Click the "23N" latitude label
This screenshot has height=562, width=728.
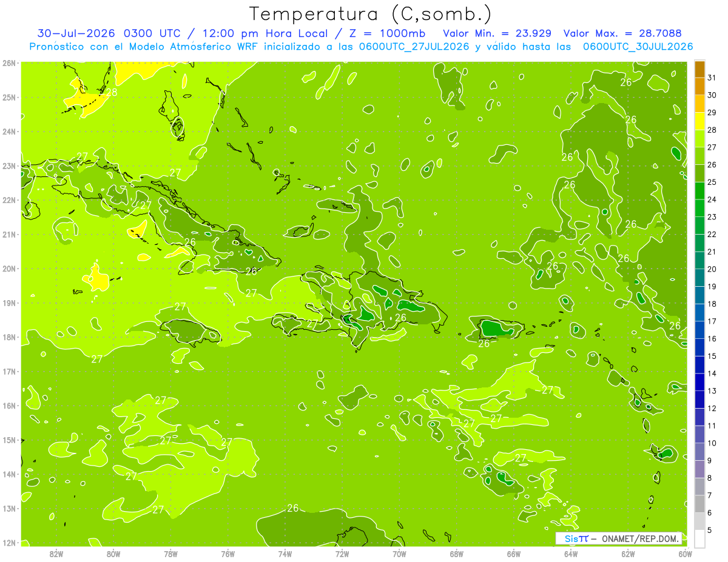(x=8, y=166)
